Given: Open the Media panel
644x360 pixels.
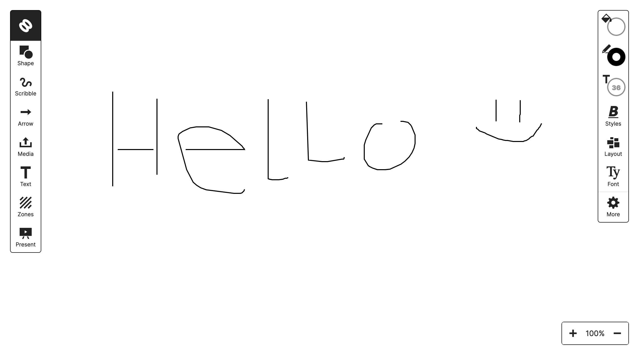Looking at the screenshot, I should point(26,147).
